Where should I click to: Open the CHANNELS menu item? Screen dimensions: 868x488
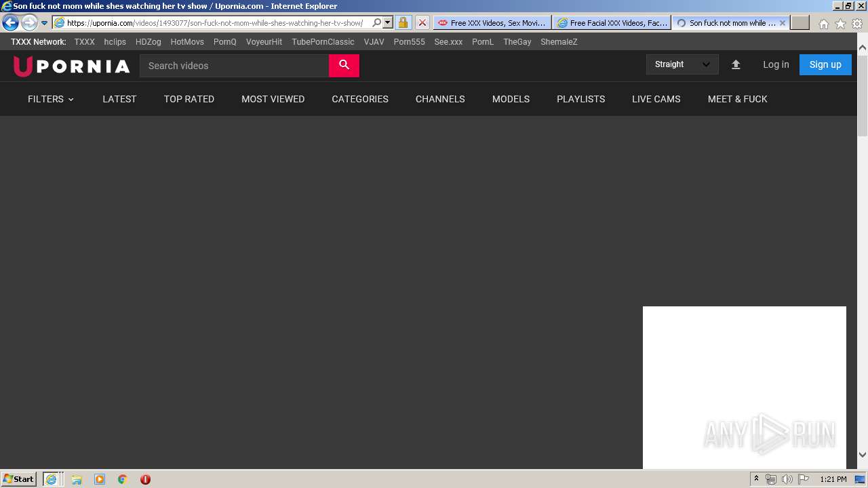coord(440,99)
